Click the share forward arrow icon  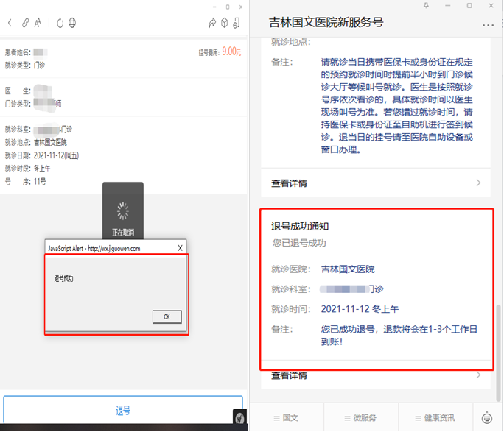212,23
